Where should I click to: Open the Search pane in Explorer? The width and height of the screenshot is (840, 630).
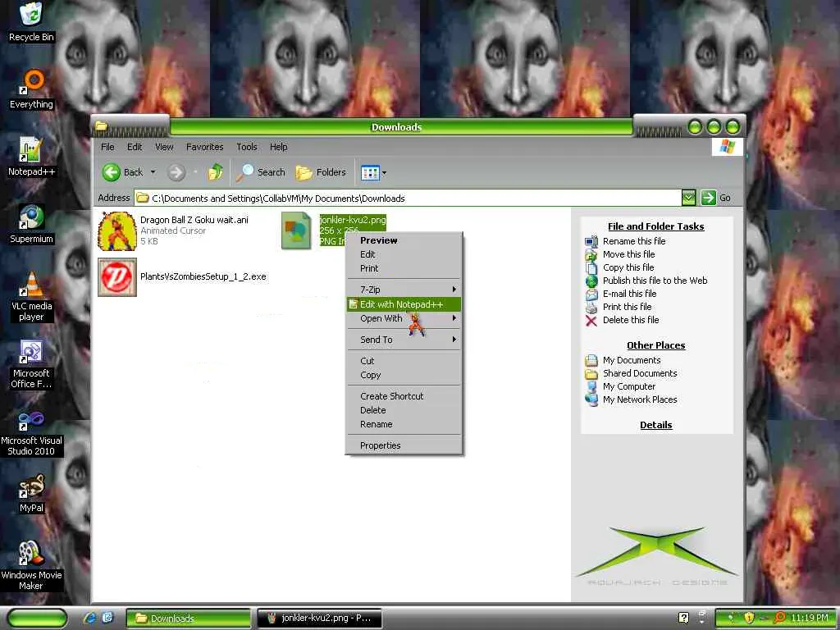coord(260,172)
